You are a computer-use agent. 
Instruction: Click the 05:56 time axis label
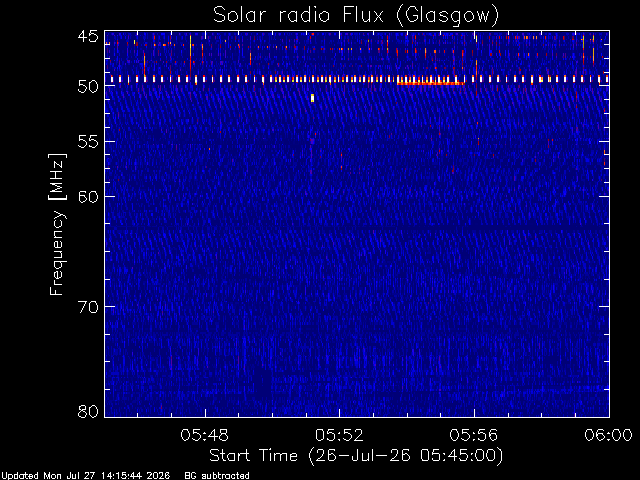[474, 435]
